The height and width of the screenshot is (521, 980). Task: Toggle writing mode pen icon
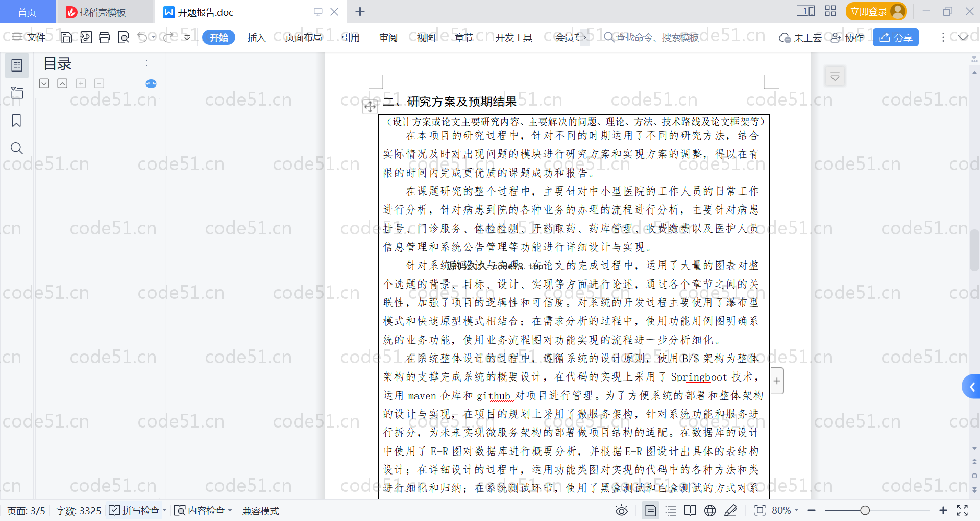click(730, 510)
